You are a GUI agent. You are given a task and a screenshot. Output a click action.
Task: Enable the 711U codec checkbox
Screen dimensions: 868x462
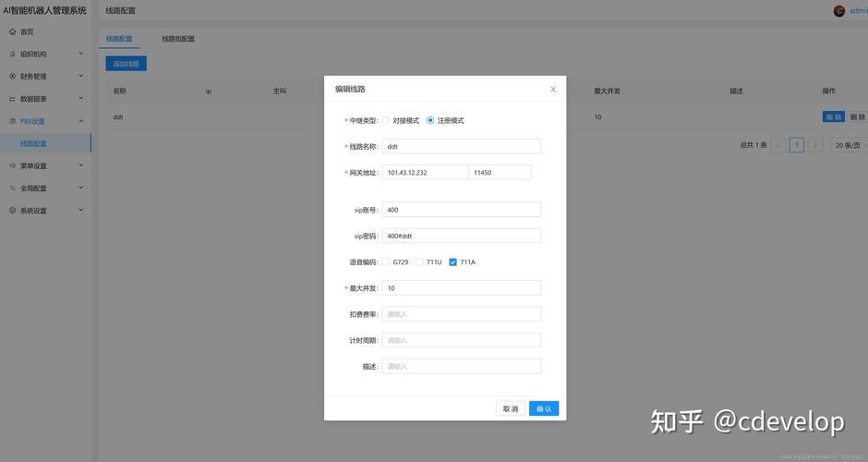(x=419, y=262)
